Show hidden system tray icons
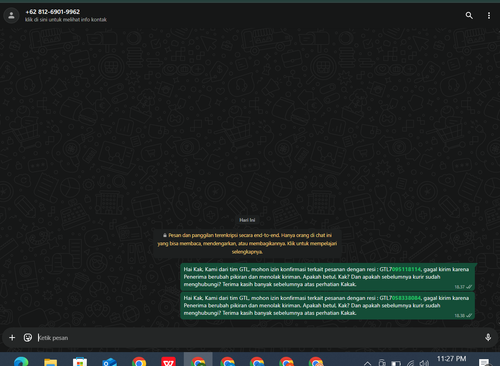Image resolution: width=500 pixels, height=366 pixels. (367, 363)
